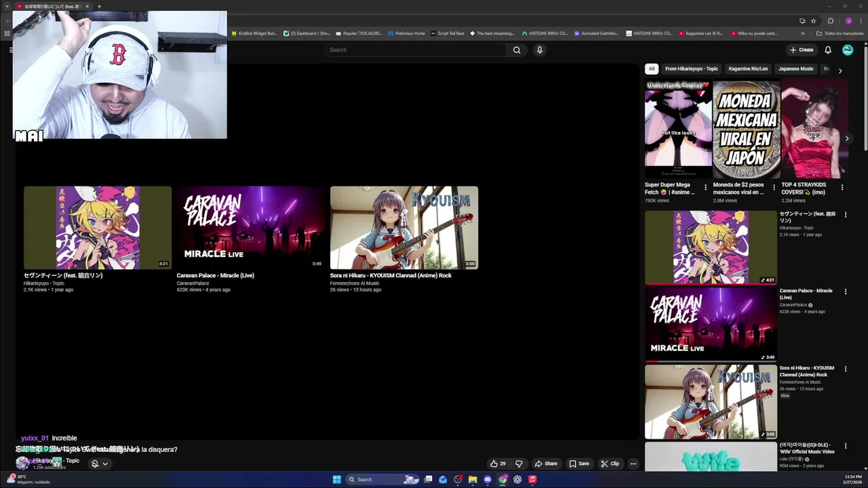Show next Shorts with the shelf arrow
Image resolution: width=868 pixels, height=488 pixels.
(x=846, y=138)
